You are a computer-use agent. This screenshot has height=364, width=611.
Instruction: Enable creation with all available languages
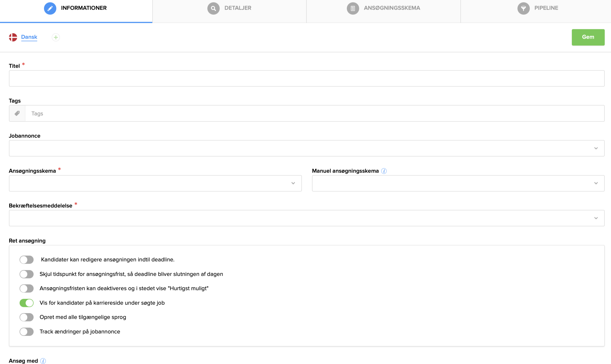(27, 317)
